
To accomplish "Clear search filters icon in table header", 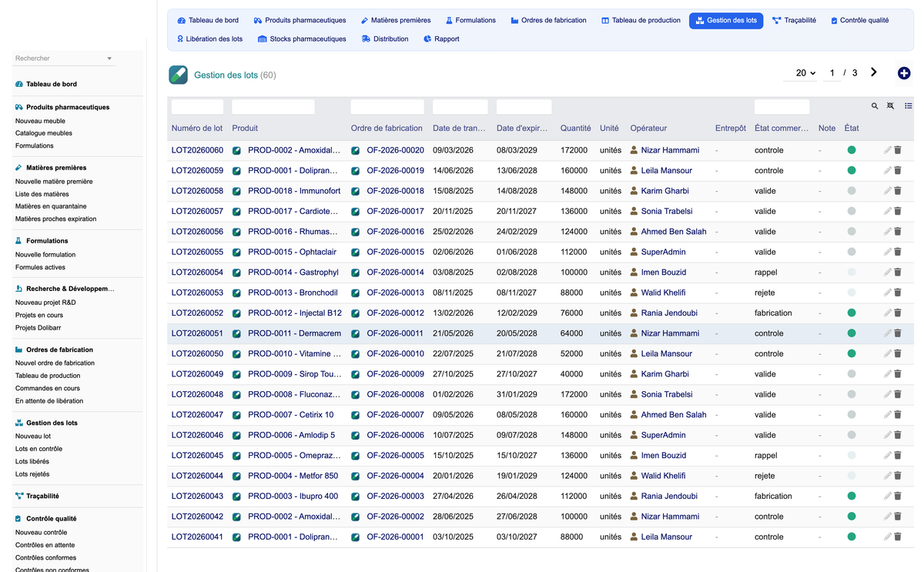I will click(891, 106).
